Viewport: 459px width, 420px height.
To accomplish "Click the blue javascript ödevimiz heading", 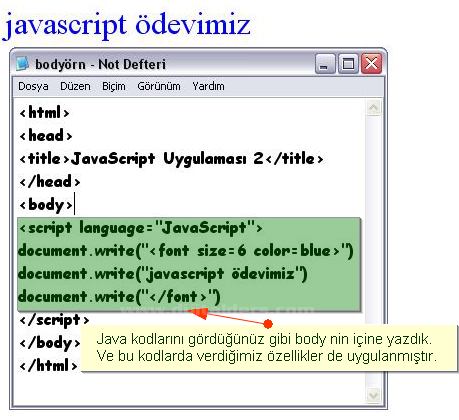I will (x=126, y=25).
